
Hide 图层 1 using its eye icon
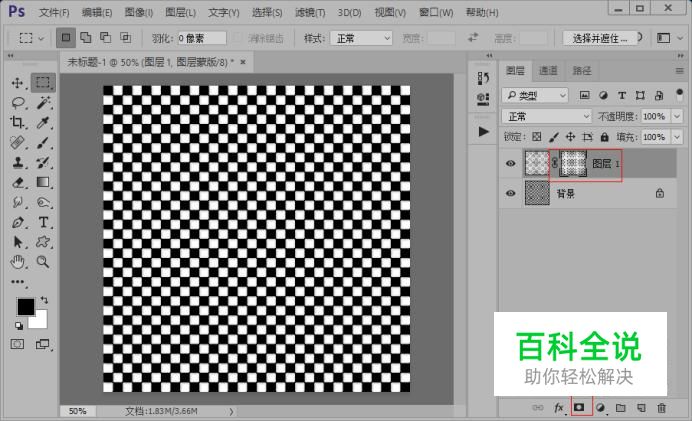coord(511,164)
